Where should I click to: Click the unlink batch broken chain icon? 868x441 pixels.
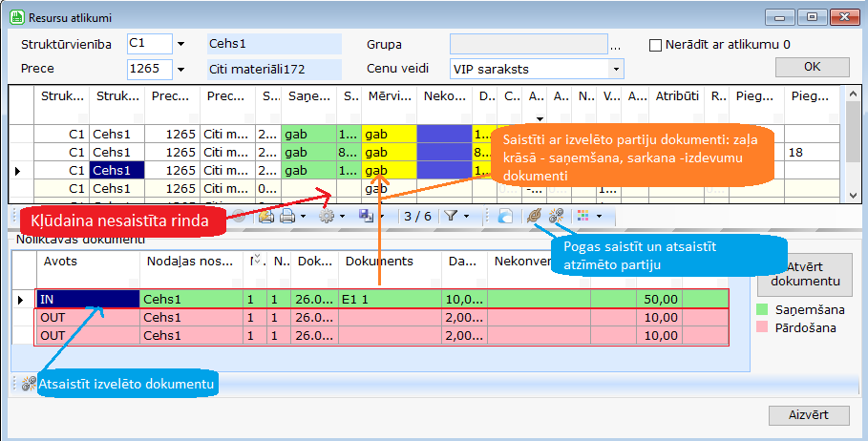556,216
